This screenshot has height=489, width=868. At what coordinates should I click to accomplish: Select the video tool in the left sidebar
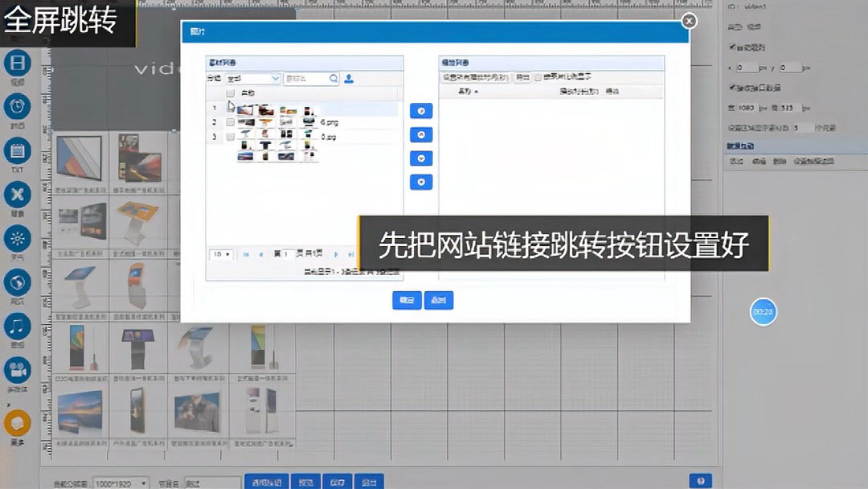(x=18, y=63)
